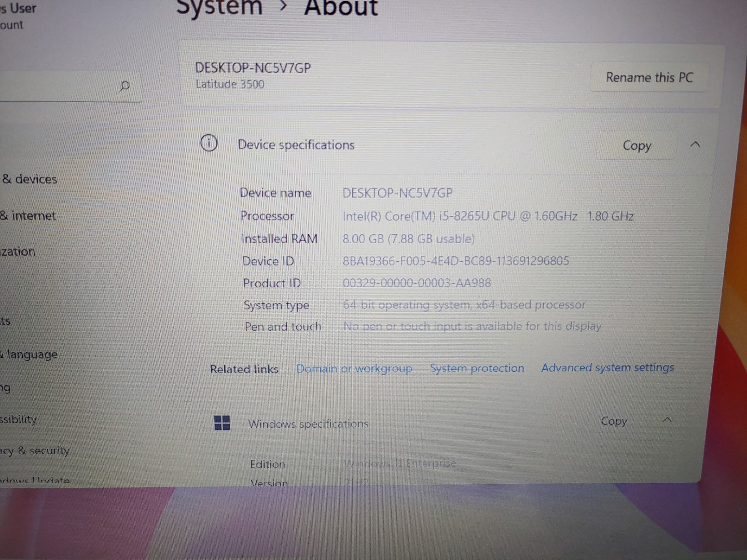Open the Bluetooth & devices settings page
Image resolution: width=747 pixels, height=560 pixels.
29,179
